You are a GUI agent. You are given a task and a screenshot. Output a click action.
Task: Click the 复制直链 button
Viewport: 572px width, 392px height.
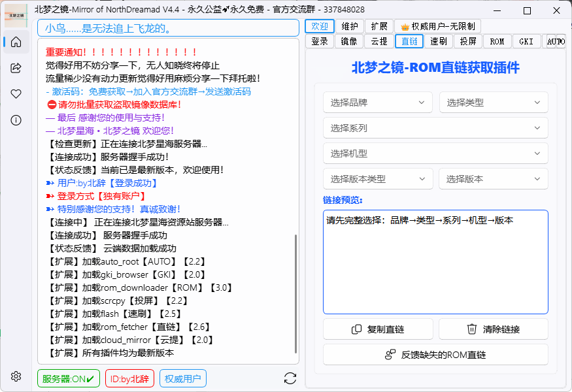(x=378, y=329)
